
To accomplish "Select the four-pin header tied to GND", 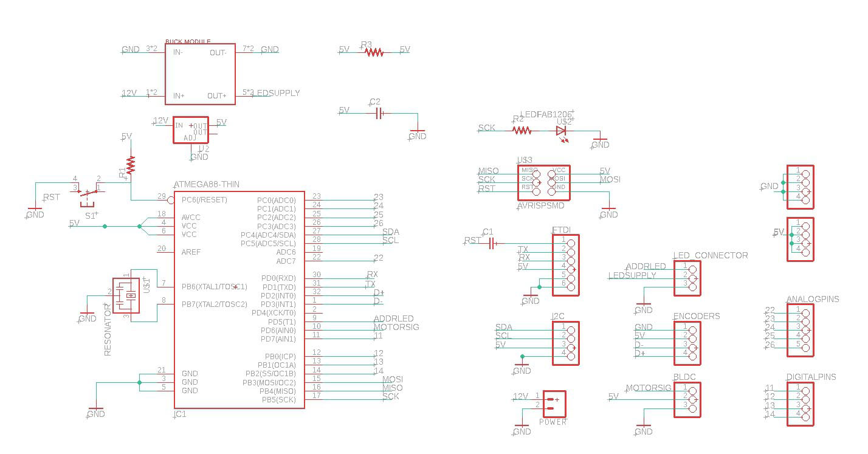I will 800,187.
